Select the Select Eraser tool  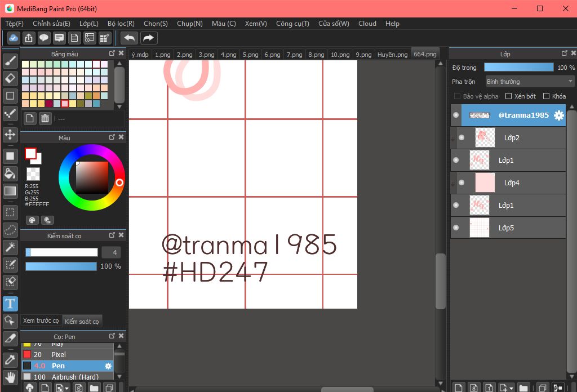tap(10, 282)
